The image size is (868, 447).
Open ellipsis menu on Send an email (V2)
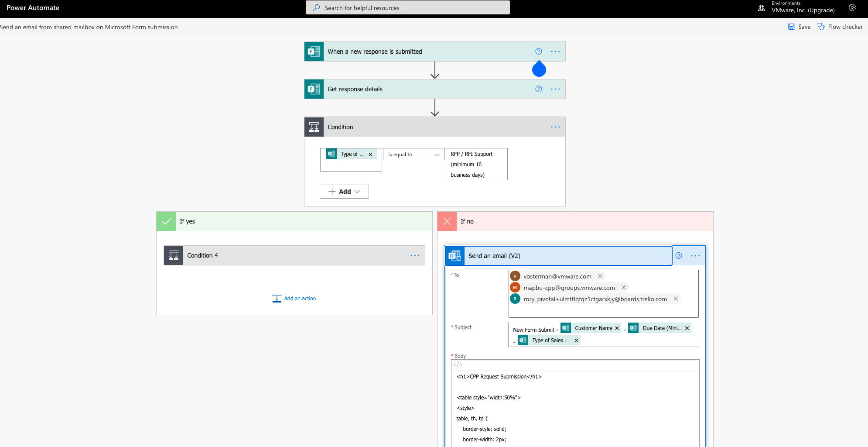tap(695, 256)
